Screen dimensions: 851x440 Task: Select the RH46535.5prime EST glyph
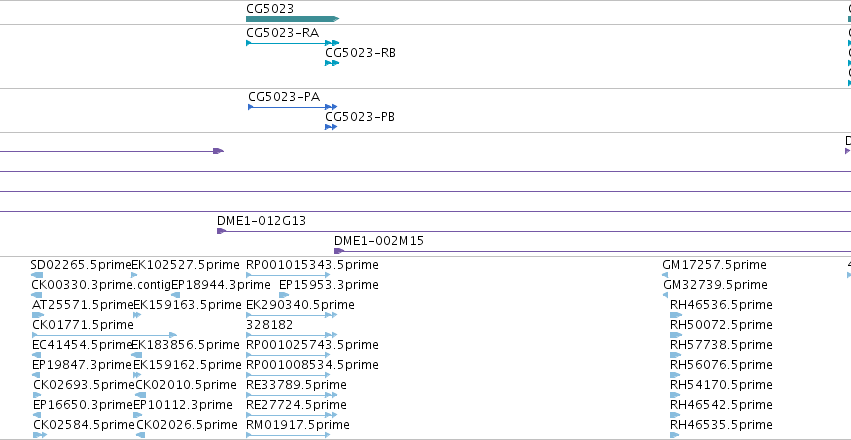tap(675, 435)
